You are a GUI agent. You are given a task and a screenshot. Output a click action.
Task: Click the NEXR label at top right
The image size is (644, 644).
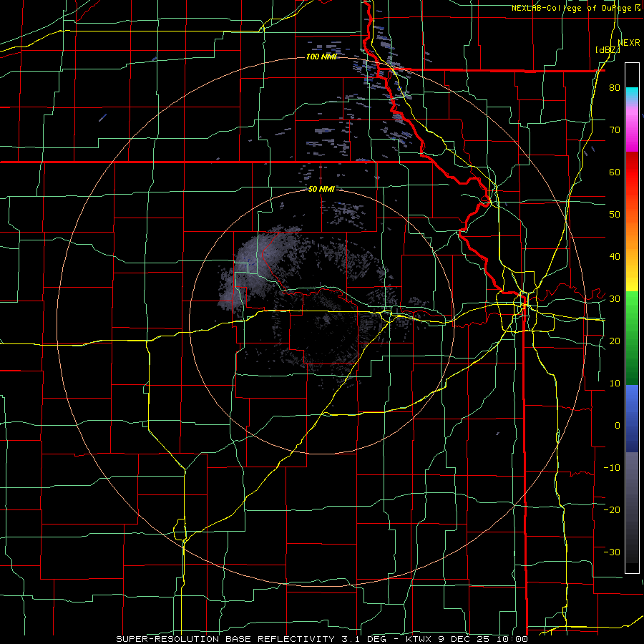(x=629, y=43)
